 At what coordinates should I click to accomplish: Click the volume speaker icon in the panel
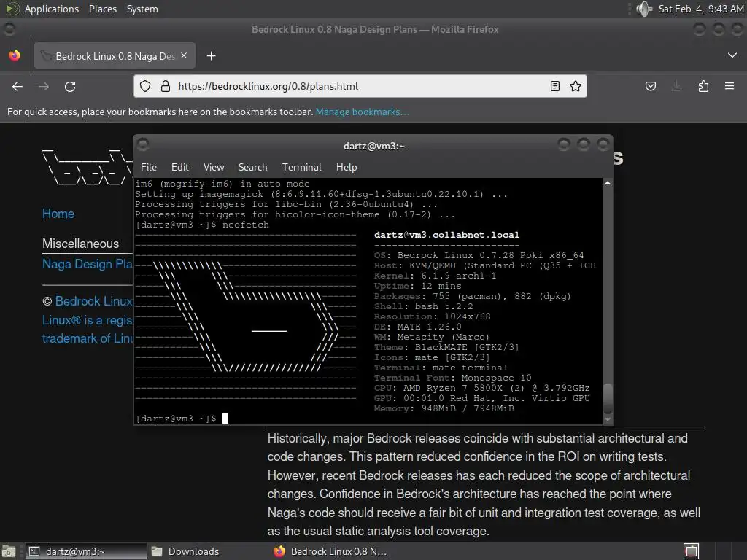click(643, 9)
